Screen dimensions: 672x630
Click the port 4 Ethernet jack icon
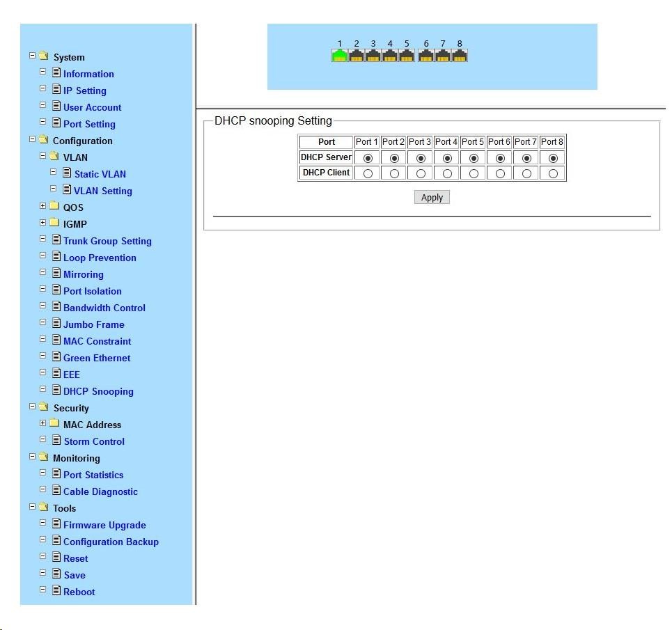pos(390,56)
